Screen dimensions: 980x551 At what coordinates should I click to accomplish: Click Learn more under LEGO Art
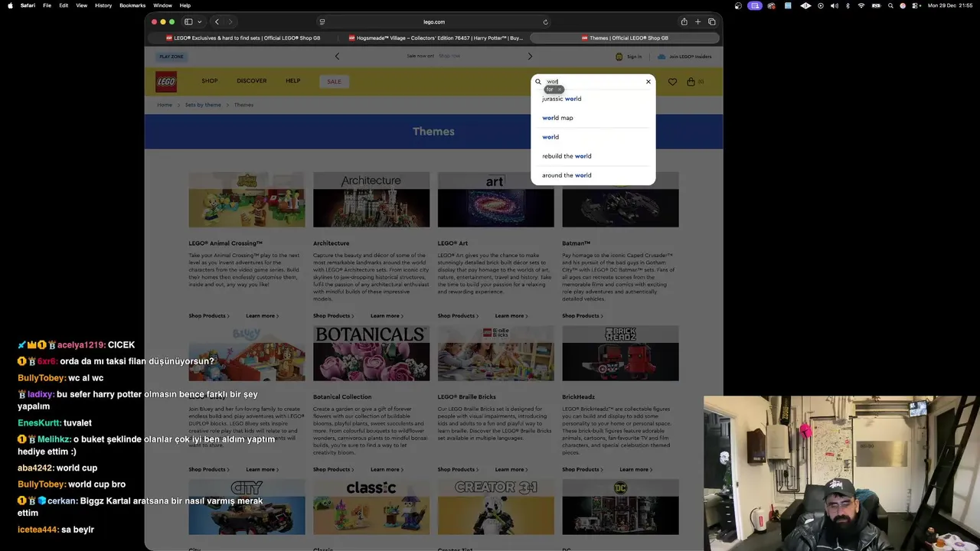[x=511, y=316]
